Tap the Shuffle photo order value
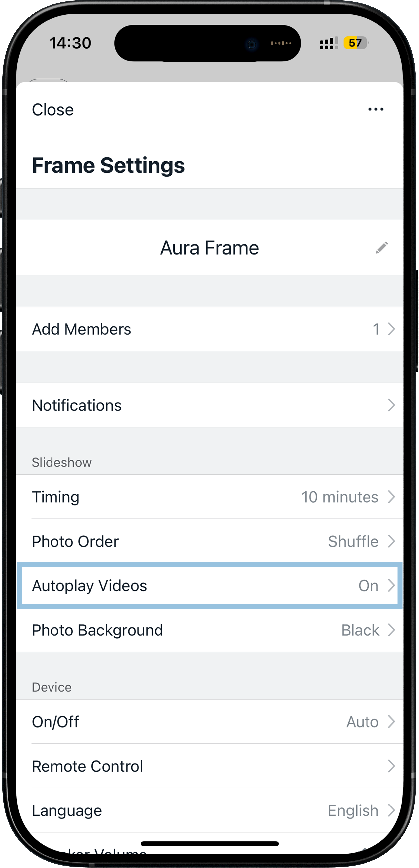This screenshot has width=419, height=868. coord(353,542)
